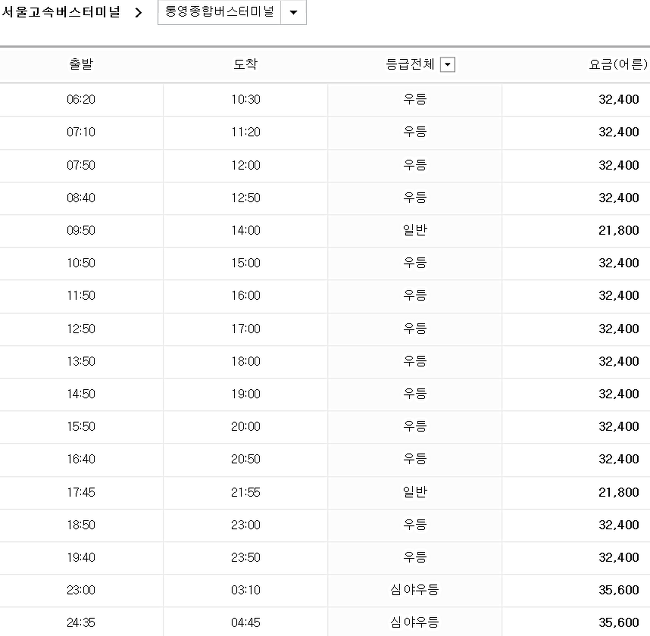Click the 18:00 arrival time
Screen dimensions: 650x636
pos(246,362)
